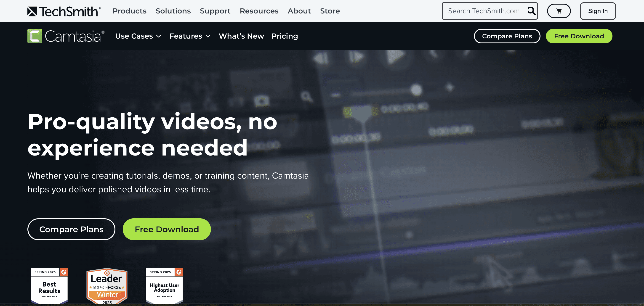Open the What's New page
The image size is (644, 306).
241,36
